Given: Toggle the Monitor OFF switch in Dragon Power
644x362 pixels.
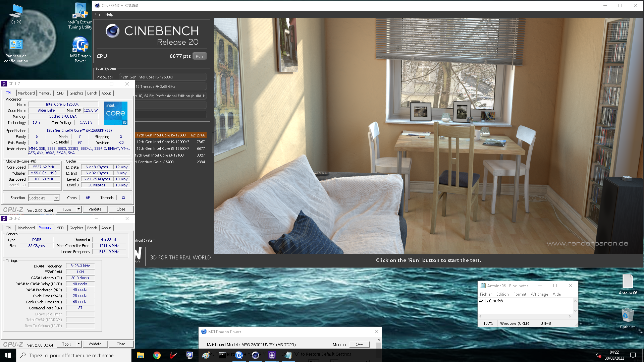Looking at the screenshot, I should click(359, 345).
